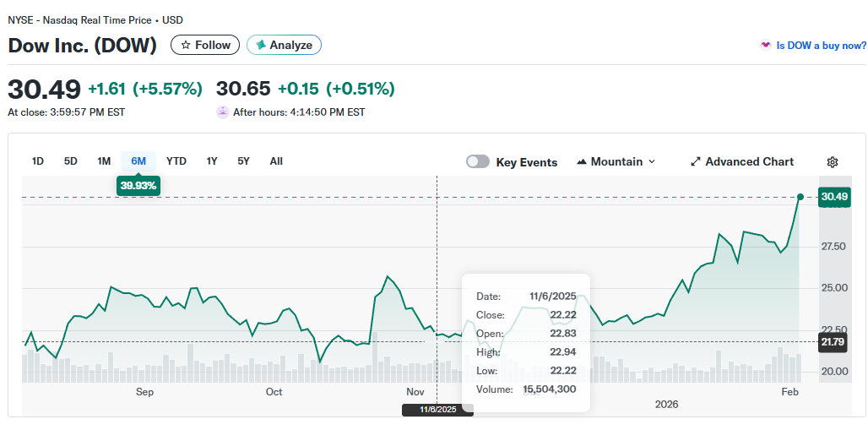
Task: Click the 39.93% performance badge
Action: pyautogui.click(x=138, y=186)
